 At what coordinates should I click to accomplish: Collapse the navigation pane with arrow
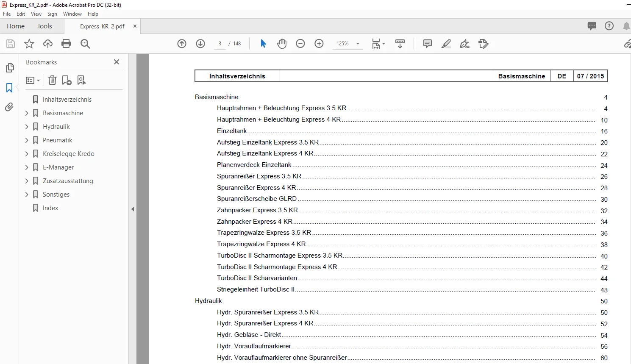[x=133, y=209]
